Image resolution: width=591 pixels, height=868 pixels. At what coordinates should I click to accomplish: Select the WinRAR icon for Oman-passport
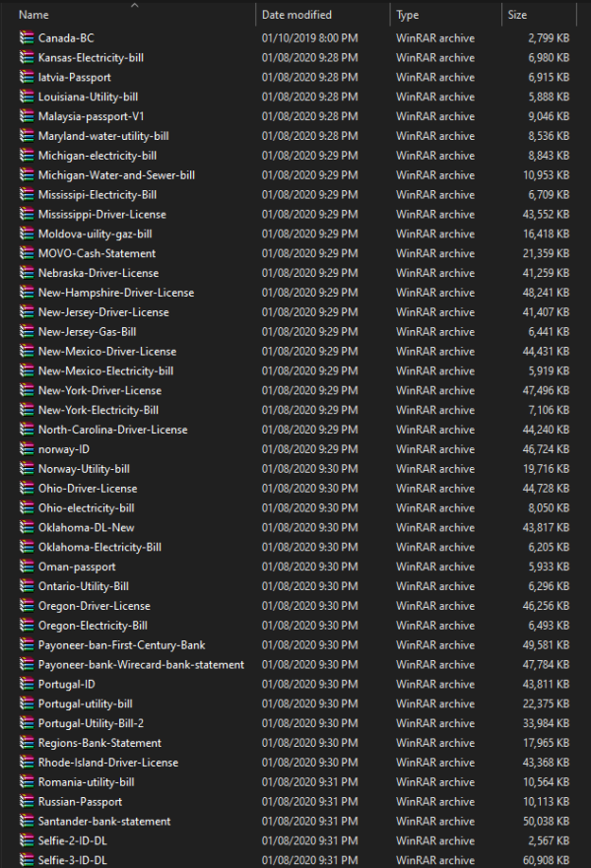(x=27, y=567)
